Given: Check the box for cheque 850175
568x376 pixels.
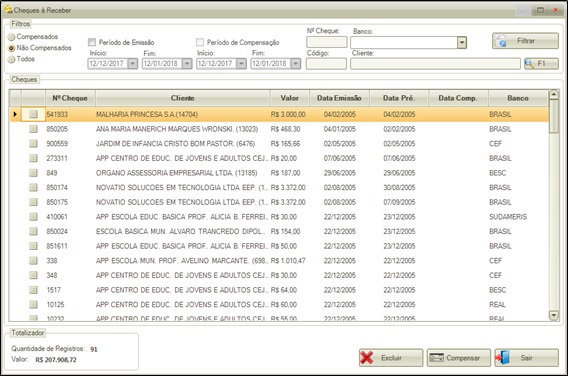Looking at the screenshot, I should click(33, 202).
